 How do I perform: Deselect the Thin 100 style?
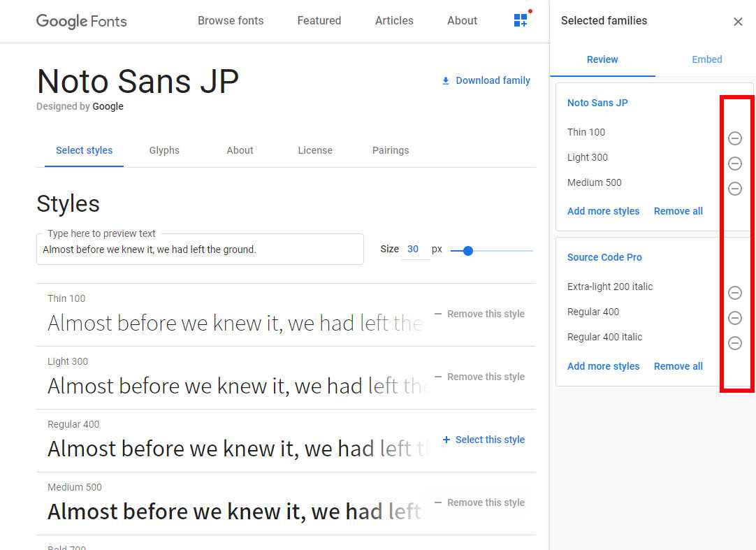coord(479,314)
